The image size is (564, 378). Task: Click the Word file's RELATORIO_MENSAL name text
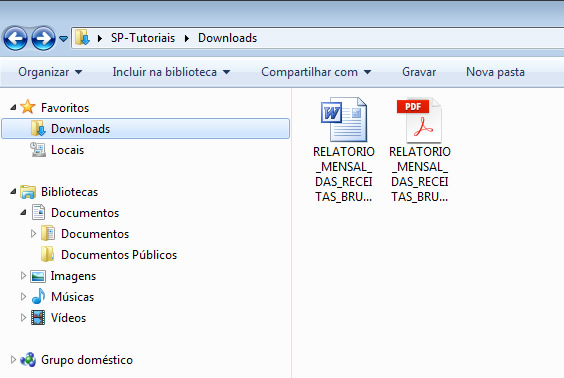[x=344, y=174]
